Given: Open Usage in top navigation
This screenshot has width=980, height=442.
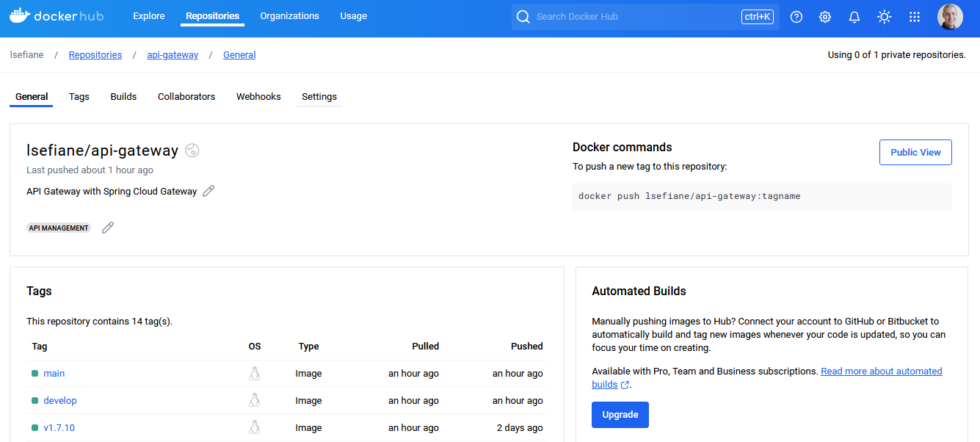Looking at the screenshot, I should point(354,16).
